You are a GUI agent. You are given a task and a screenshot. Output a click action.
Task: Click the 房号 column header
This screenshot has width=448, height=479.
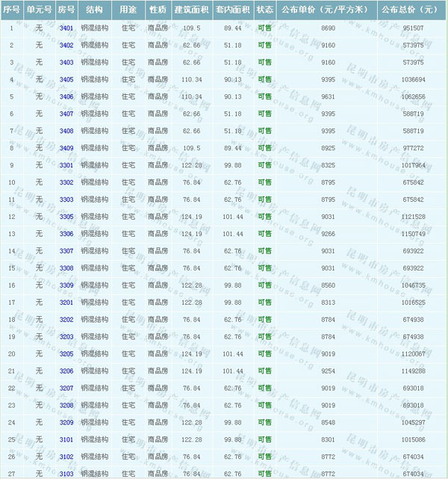(x=66, y=10)
